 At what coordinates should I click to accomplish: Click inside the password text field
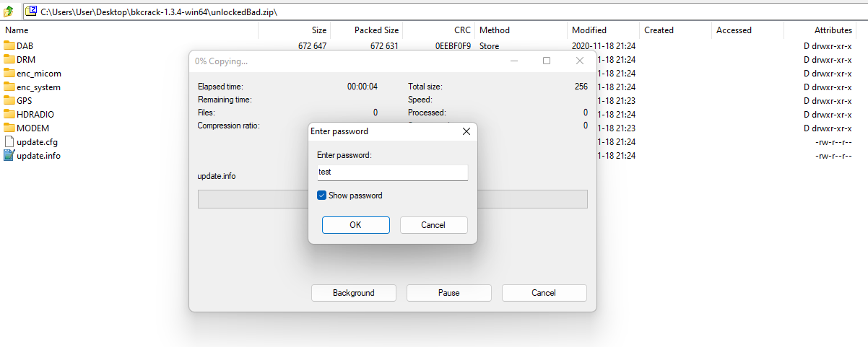click(x=392, y=172)
